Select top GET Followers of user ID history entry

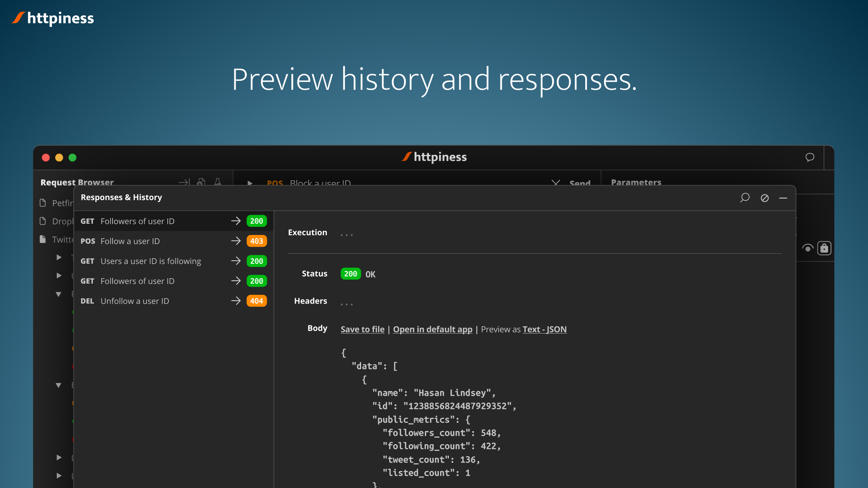point(174,221)
